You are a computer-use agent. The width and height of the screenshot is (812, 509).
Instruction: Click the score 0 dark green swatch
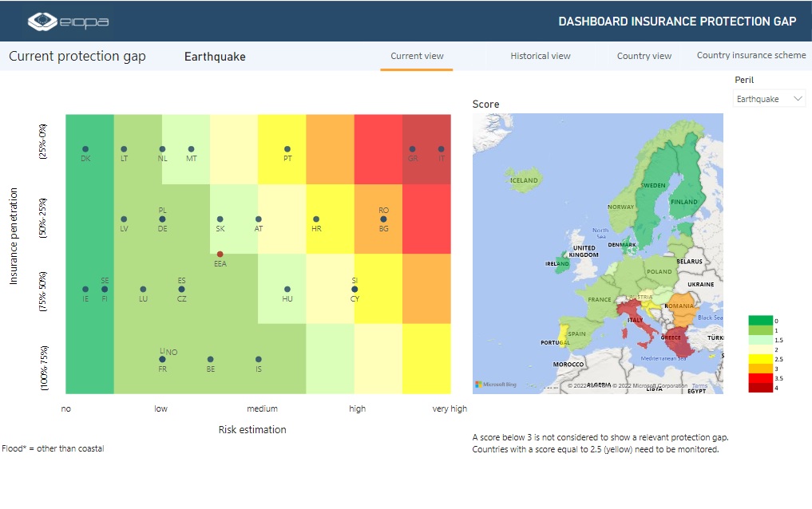[x=760, y=320]
